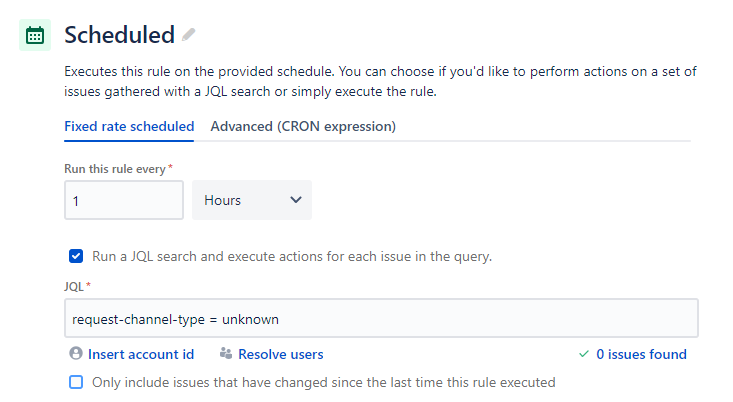Viewport: 733px width, 402px height.
Task: Click the Only include changed issues label
Action: coord(323,382)
